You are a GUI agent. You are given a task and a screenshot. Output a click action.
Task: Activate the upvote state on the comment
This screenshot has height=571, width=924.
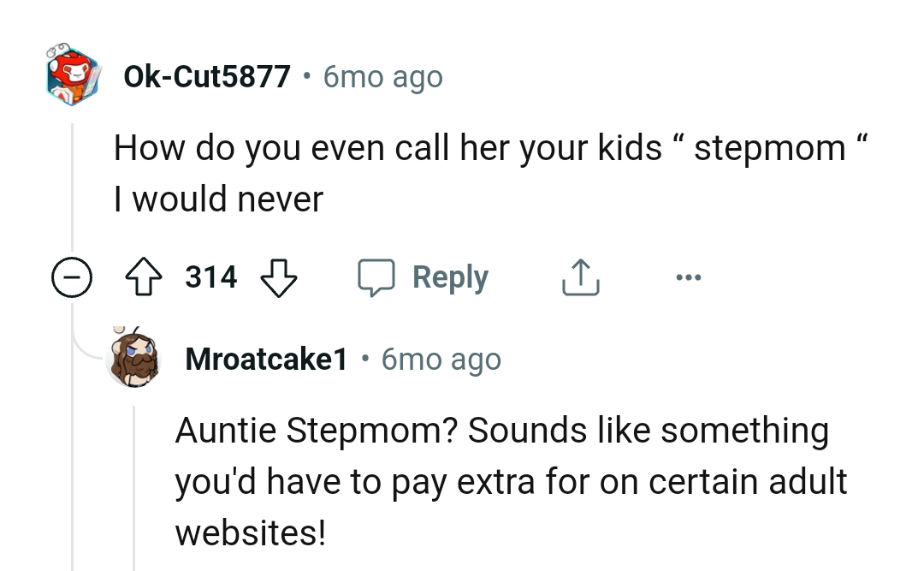(145, 277)
